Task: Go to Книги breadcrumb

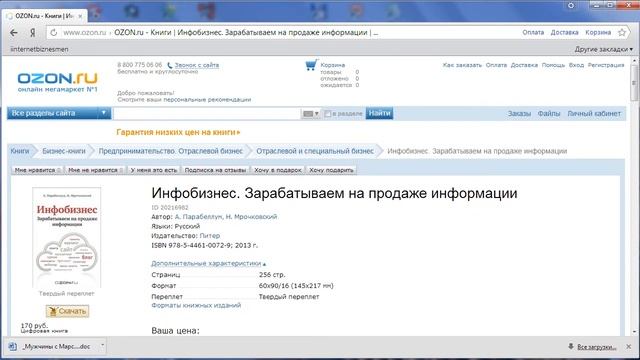Action: 20,151
